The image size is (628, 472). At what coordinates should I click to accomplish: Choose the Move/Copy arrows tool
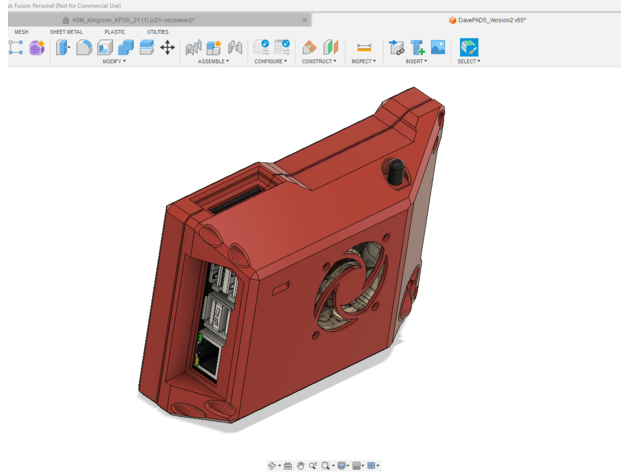(167, 47)
